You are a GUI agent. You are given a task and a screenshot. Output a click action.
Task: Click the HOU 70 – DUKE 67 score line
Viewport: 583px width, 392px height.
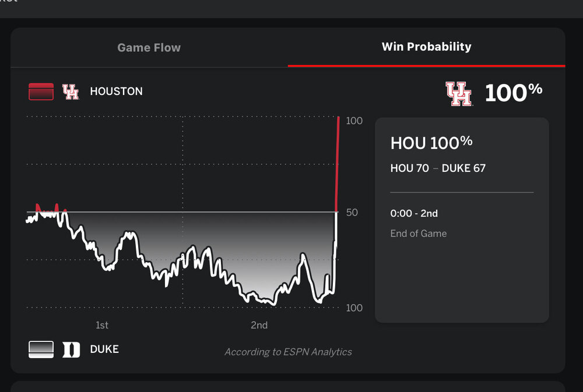pos(438,168)
